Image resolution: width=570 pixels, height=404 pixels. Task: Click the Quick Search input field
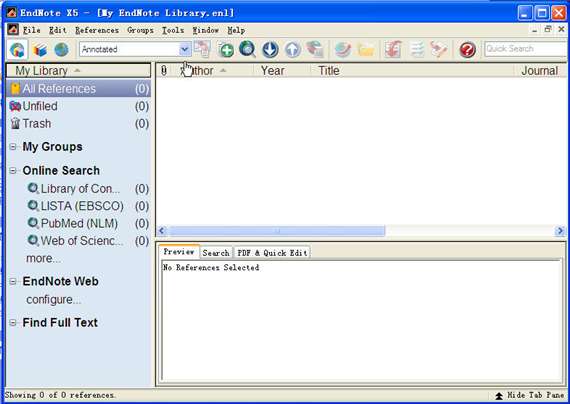526,49
